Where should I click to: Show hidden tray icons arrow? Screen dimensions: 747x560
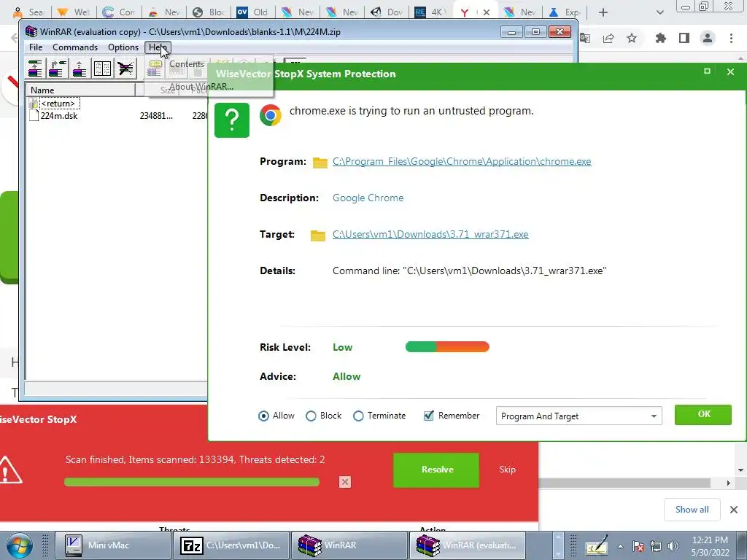tap(620, 546)
